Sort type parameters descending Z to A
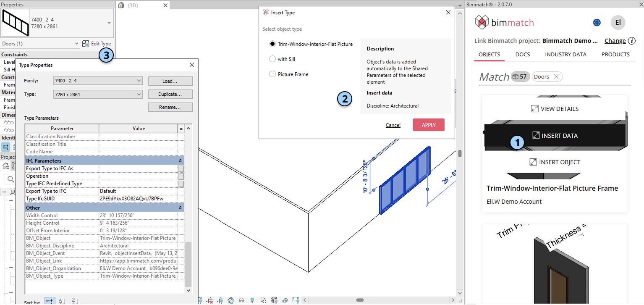Image resolution: width=644 pixels, height=305 pixels. coord(75,301)
